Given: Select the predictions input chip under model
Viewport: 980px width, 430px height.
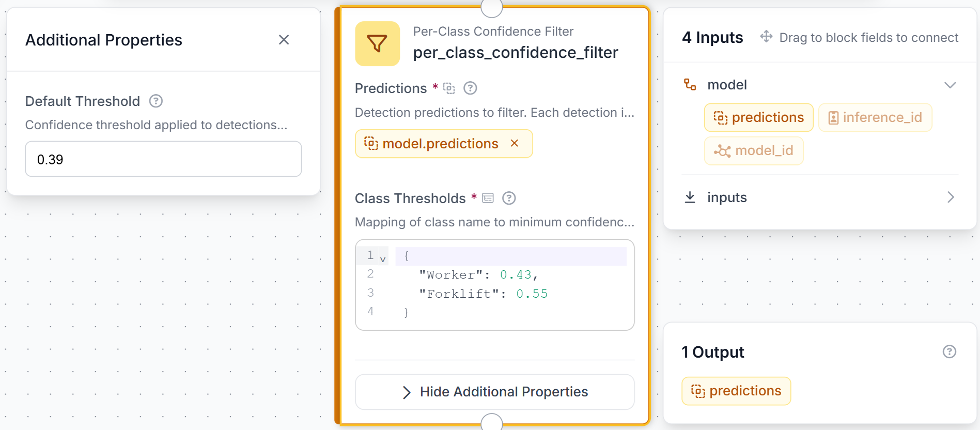Looking at the screenshot, I should [758, 117].
